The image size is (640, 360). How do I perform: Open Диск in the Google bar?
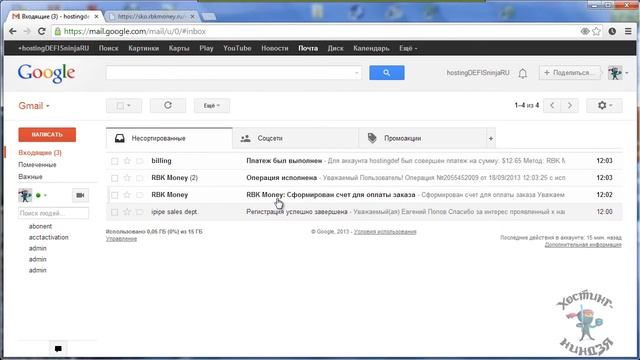pyautogui.click(x=336, y=48)
